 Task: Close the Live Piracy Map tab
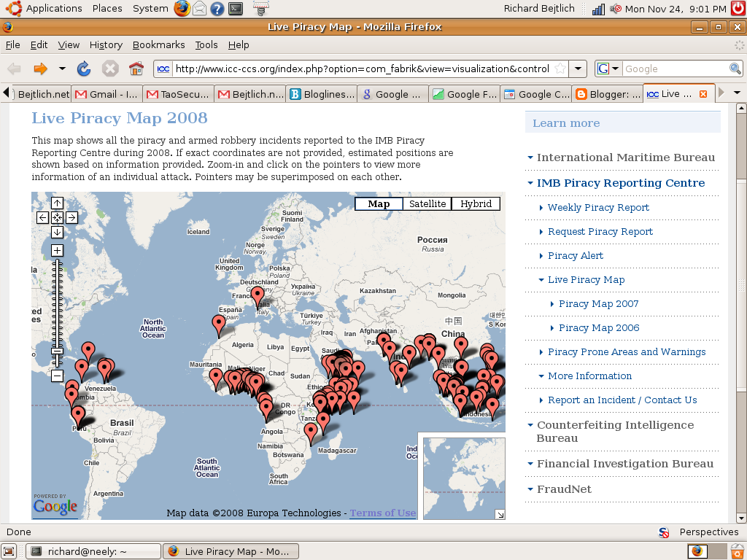tap(703, 94)
